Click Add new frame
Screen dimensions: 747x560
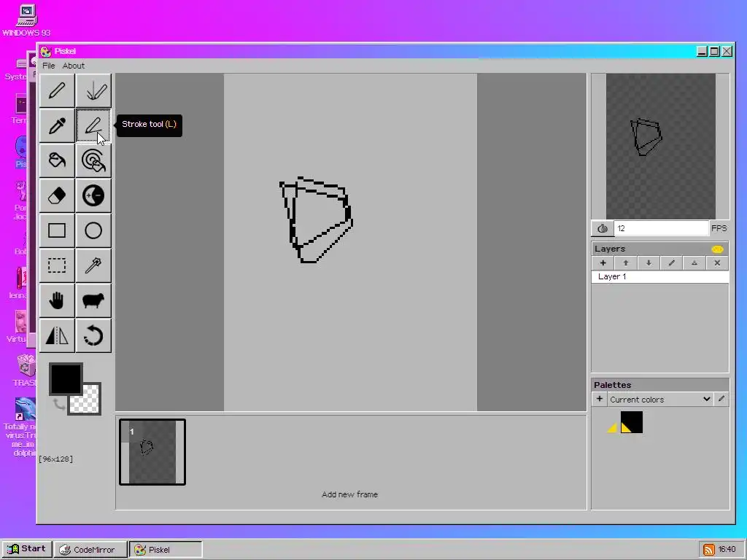[x=349, y=494]
